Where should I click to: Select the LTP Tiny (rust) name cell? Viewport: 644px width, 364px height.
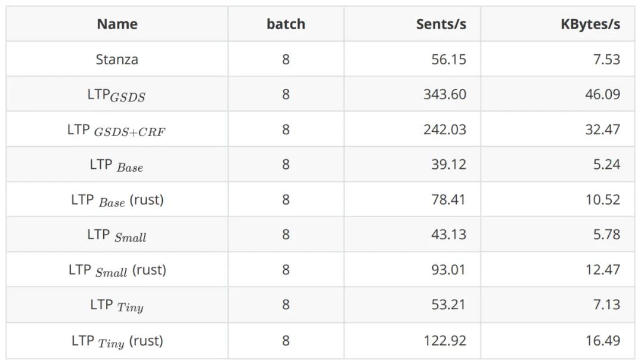click(x=117, y=341)
